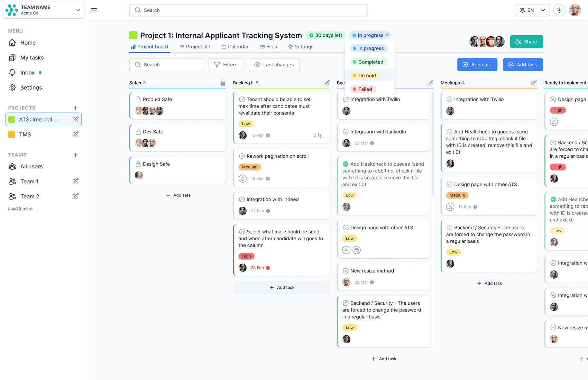The height and width of the screenshot is (380, 588).
Task: Mark Rework pagination on scroll as complete
Action: click(242, 156)
